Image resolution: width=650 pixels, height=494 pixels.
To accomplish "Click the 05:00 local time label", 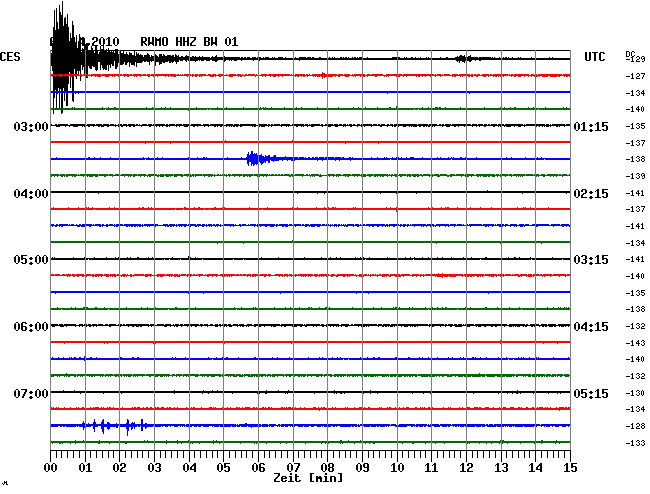I will click(x=31, y=260).
